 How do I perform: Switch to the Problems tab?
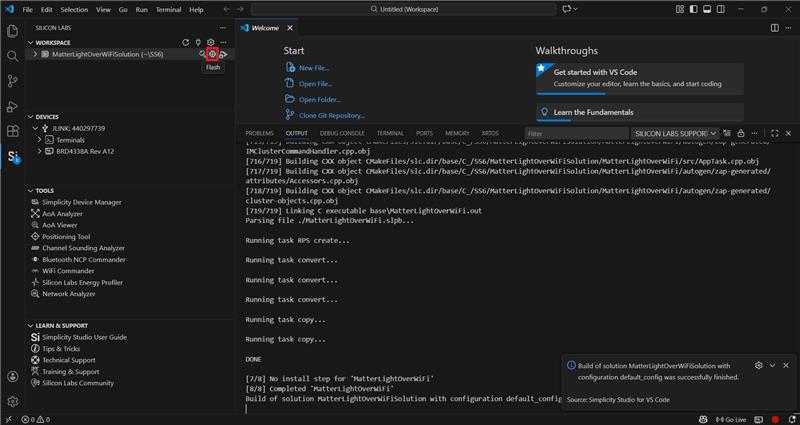[x=259, y=133]
